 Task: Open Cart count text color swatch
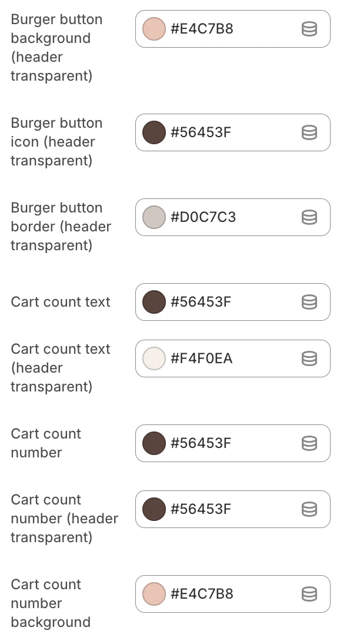(154, 302)
